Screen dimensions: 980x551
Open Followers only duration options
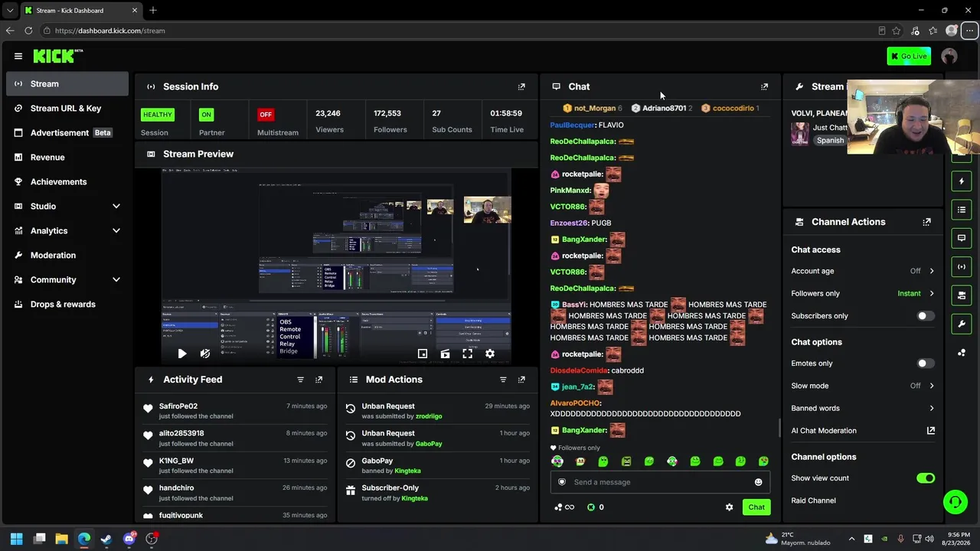pyautogui.click(x=863, y=293)
